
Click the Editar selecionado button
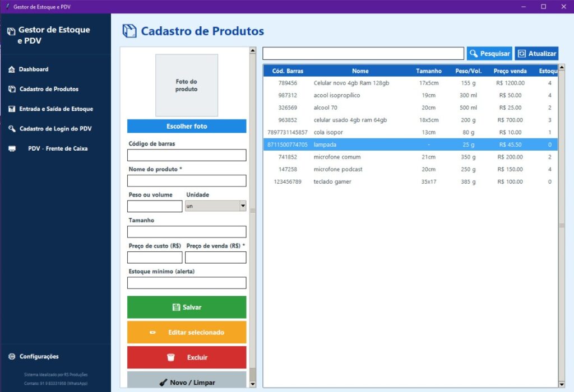(187, 333)
